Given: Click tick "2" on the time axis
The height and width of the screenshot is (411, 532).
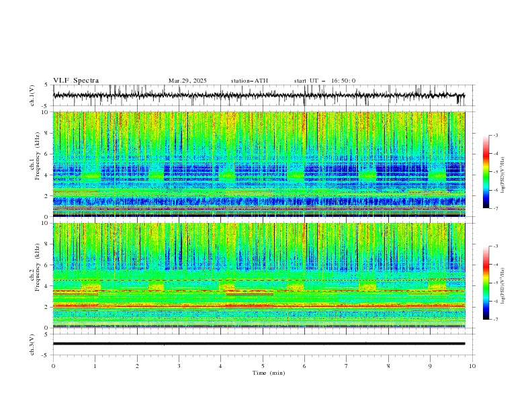Looking at the screenshot, I should tap(137, 366).
